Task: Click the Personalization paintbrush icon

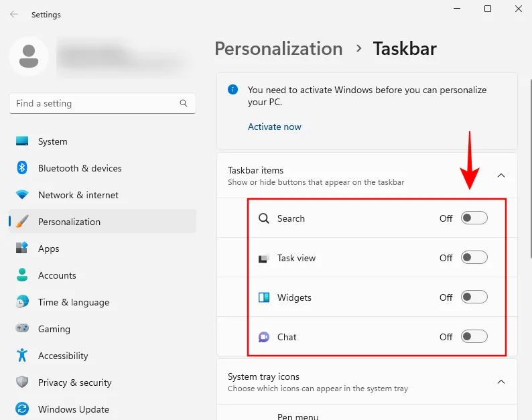Action: [x=22, y=221]
